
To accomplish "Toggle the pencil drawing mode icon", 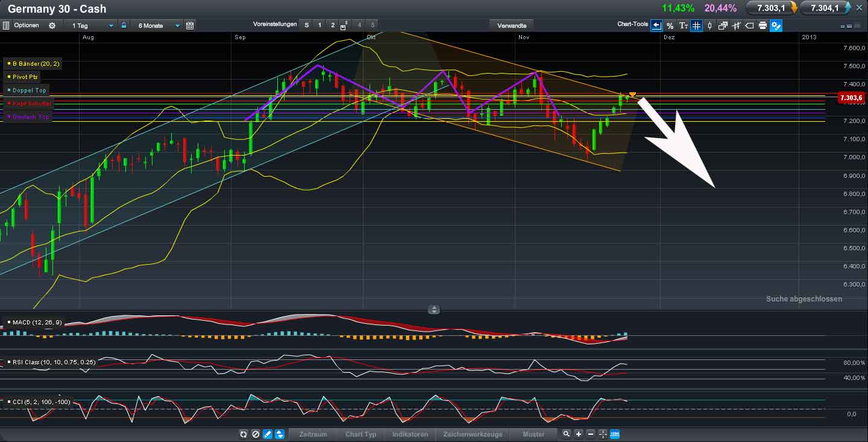I will [x=267, y=434].
